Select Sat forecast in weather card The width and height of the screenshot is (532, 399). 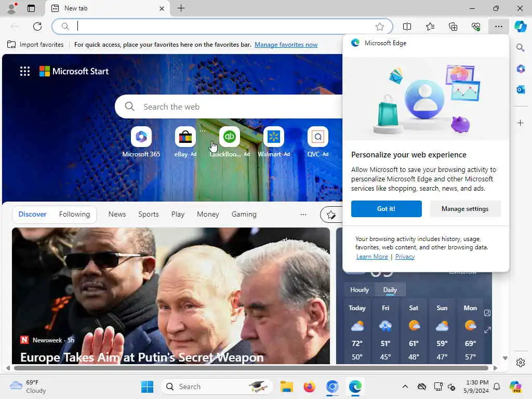[x=414, y=332]
